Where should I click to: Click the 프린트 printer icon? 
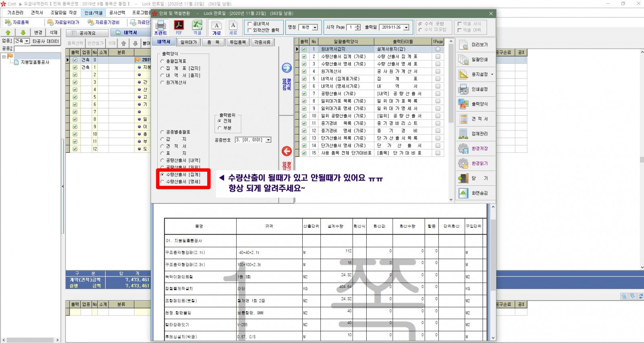click(161, 27)
